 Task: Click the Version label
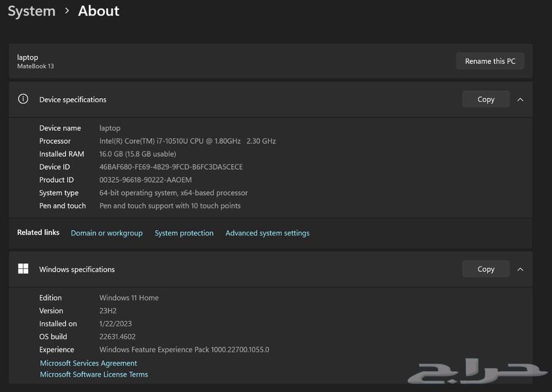click(x=51, y=310)
